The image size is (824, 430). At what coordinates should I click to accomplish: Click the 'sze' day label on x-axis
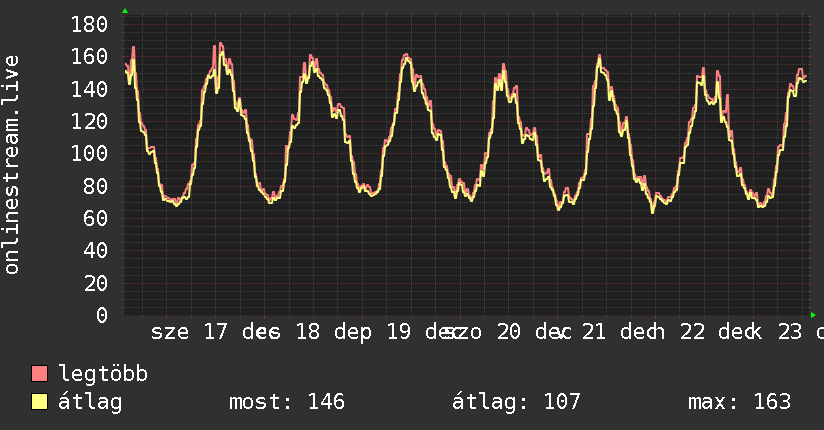[x=170, y=332]
